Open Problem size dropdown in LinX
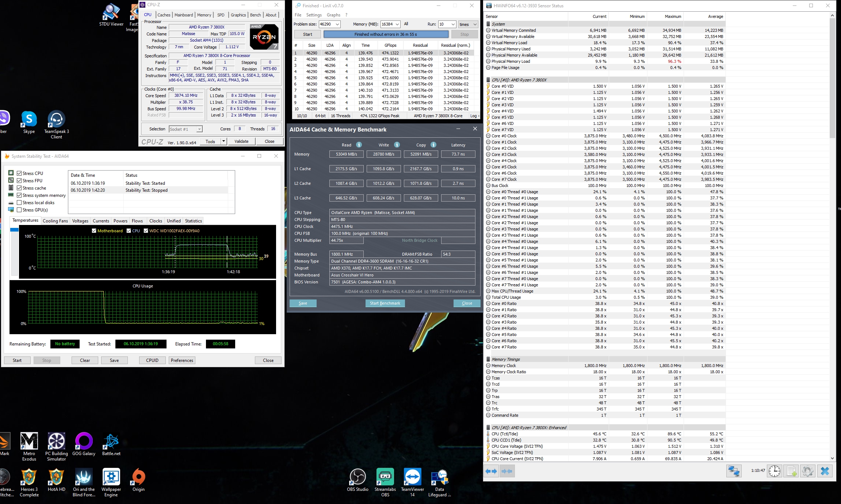Image resolution: width=841 pixels, height=504 pixels. 337,24
